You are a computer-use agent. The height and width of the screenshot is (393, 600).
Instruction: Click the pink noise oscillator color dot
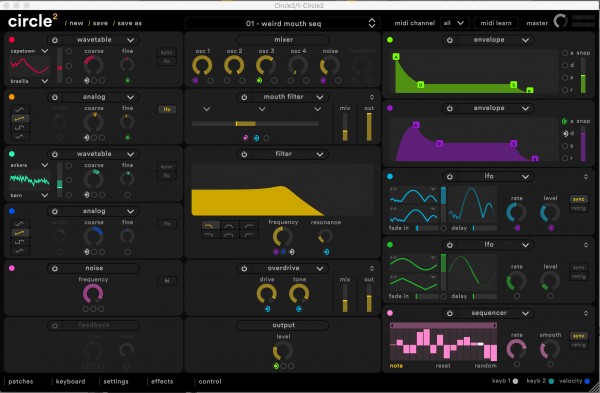(x=12, y=268)
